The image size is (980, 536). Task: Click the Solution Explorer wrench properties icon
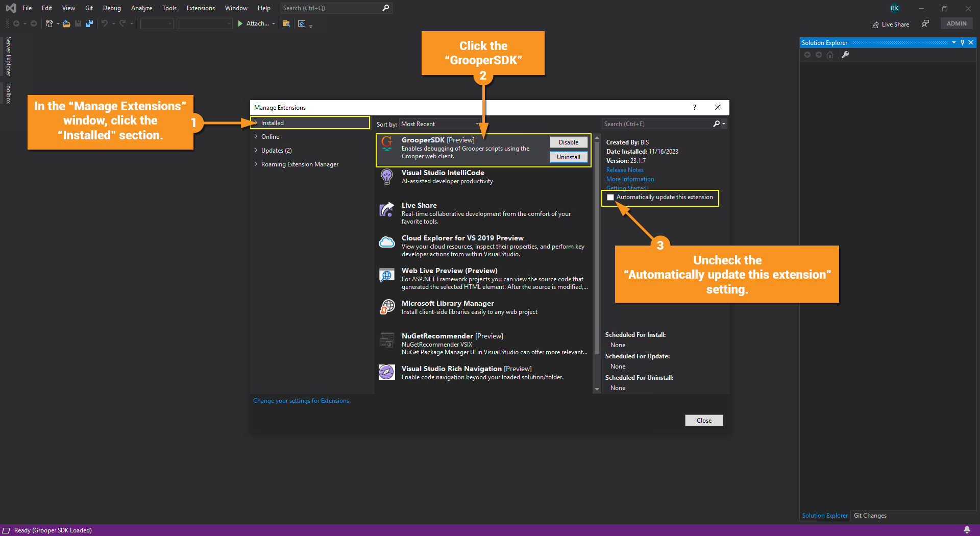tap(845, 55)
